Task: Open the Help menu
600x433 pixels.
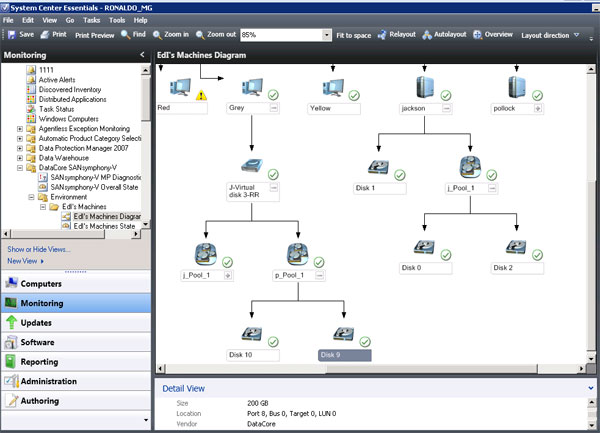Action: point(140,20)
